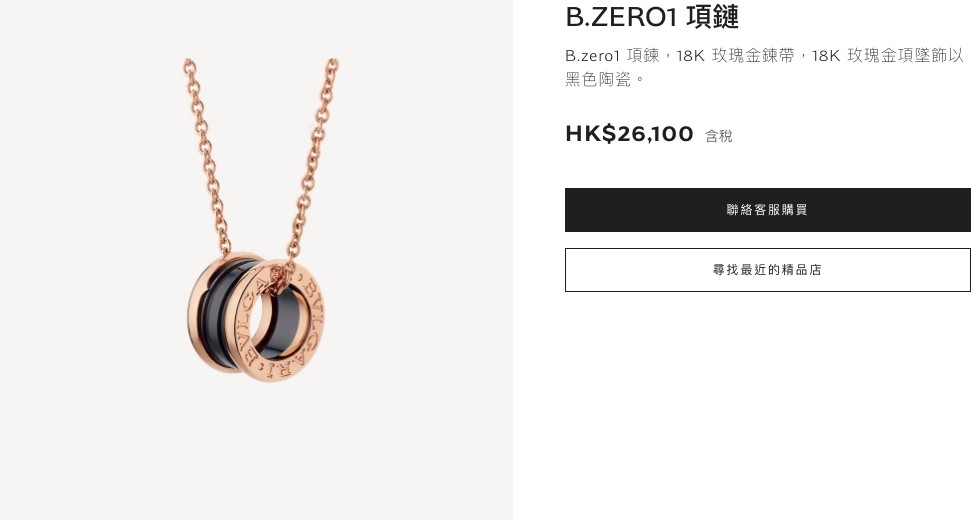
Task: Click the HK$26,100 price text
Action: (x=629, y=134)
